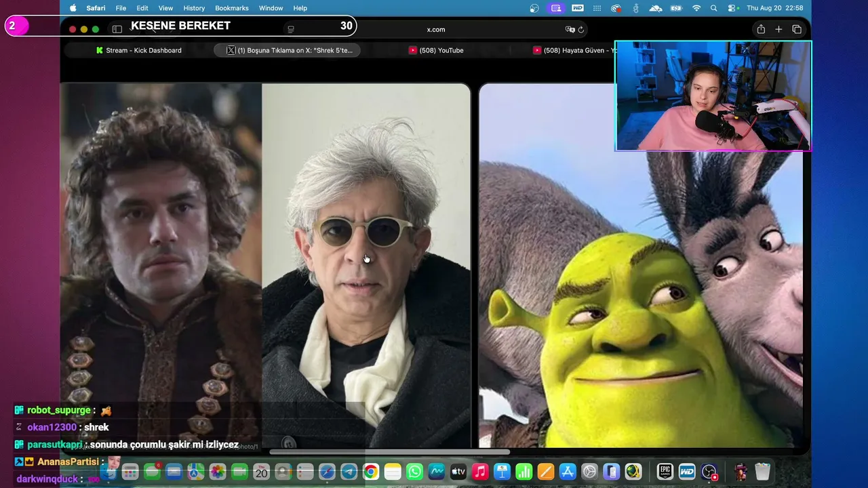Image resolution: width=868 pixels, height=488 pixels.
Task: Open the Edit menu
Action: click(x=142, y=8)
